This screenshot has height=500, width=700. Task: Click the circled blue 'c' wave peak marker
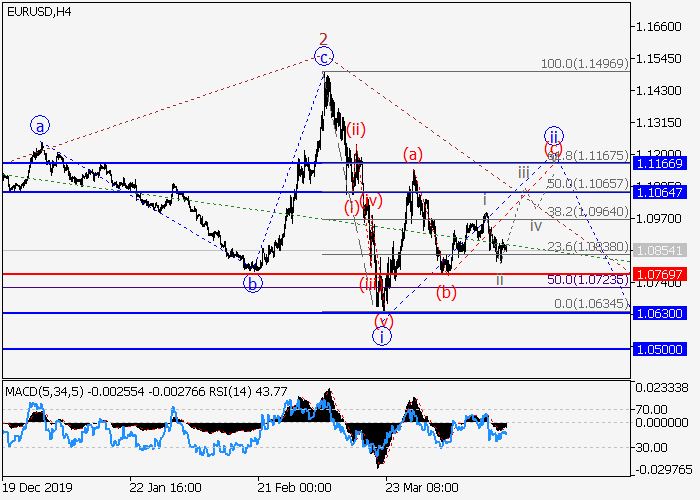pyautogui.click(x=325, y=58)
